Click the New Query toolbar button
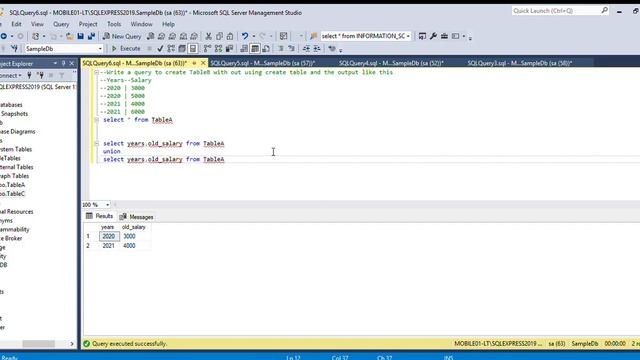Image resolution: width=640 pixels, height=360 pixels. [x=122, y=36]
